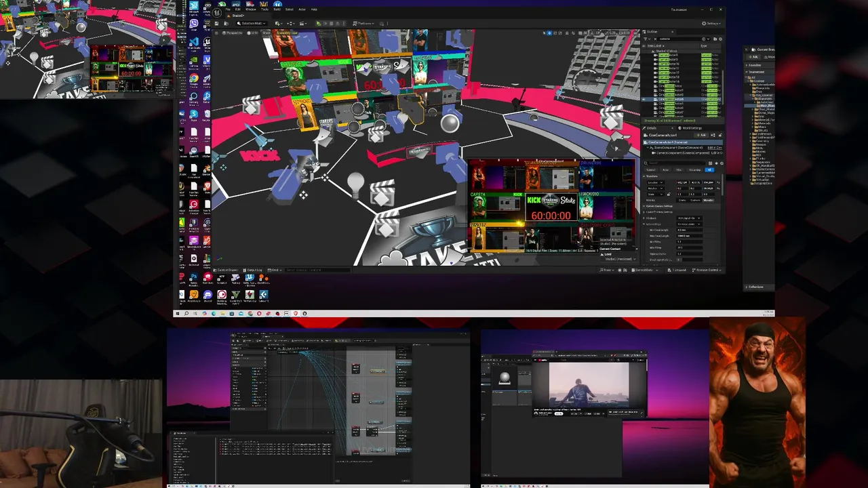Sort Outliner by Type column header
Screen dimensions: 868x488
704,46
